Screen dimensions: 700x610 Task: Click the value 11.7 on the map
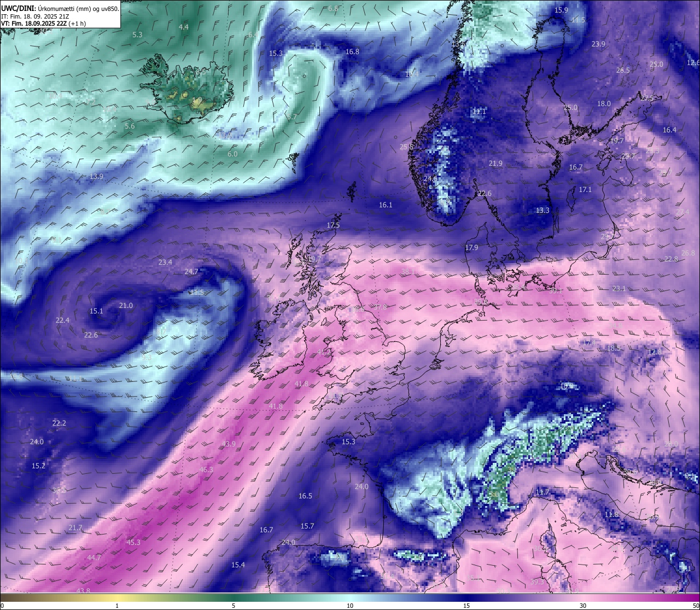click(x=542, y=492)
